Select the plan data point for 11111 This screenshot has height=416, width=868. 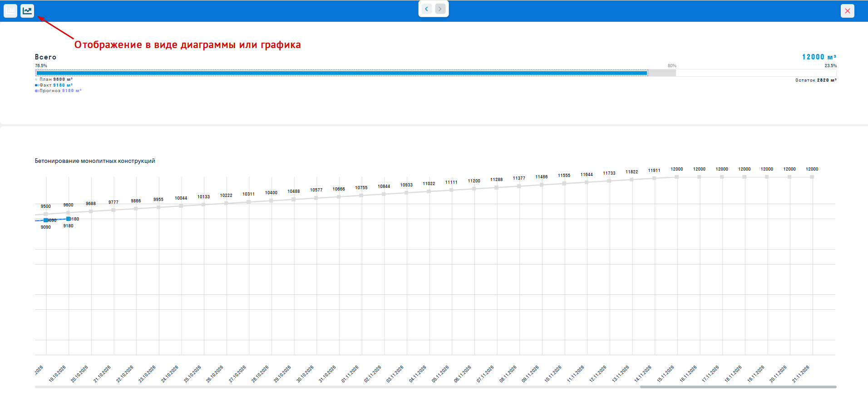[x=451, y=190]
